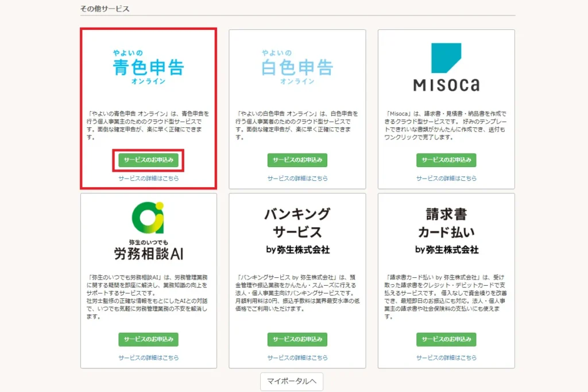
Task: Click the その他サービス section heading
Action: pyautogui.click(x=105, y=9)
